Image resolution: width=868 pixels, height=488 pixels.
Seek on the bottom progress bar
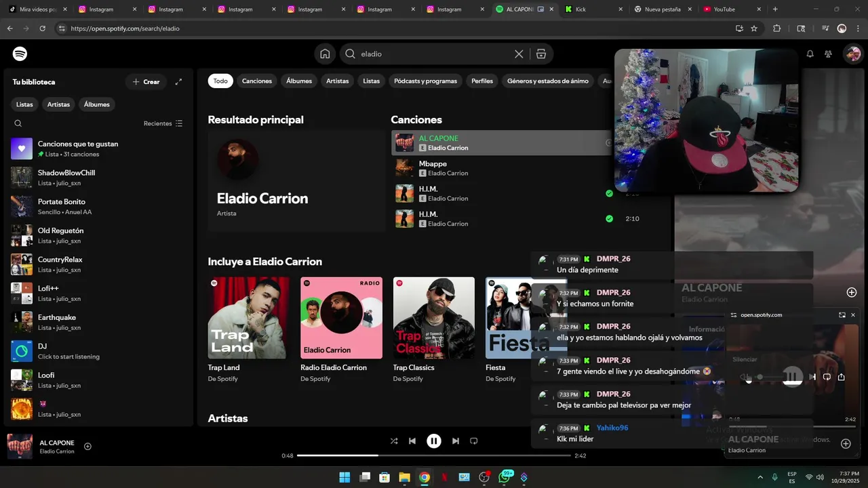coord(434,455)
